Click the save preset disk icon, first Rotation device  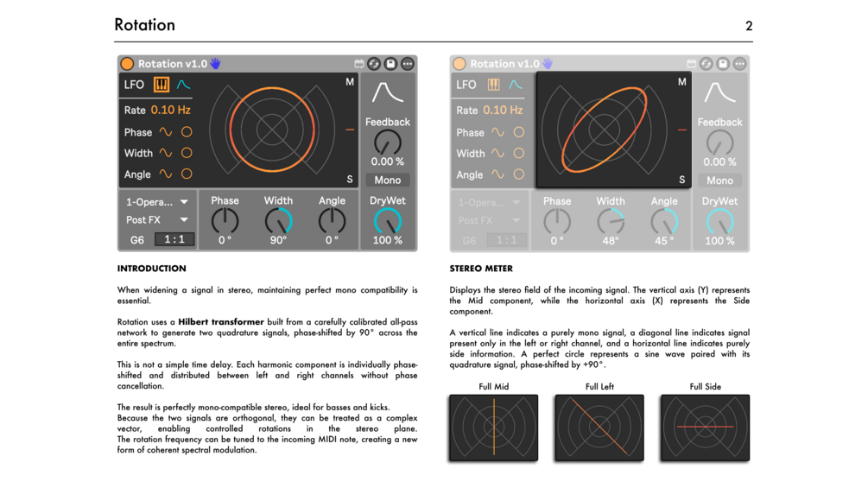click(391, 64)
